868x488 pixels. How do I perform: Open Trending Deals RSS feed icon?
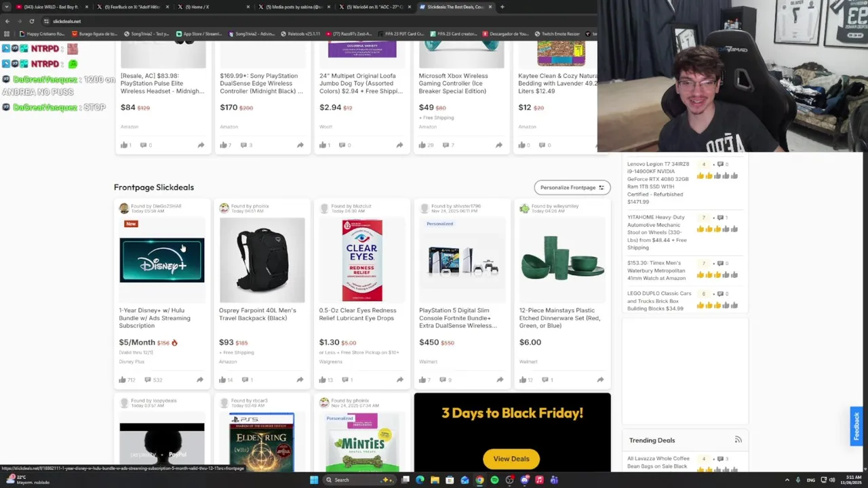[x=738, y=440]
